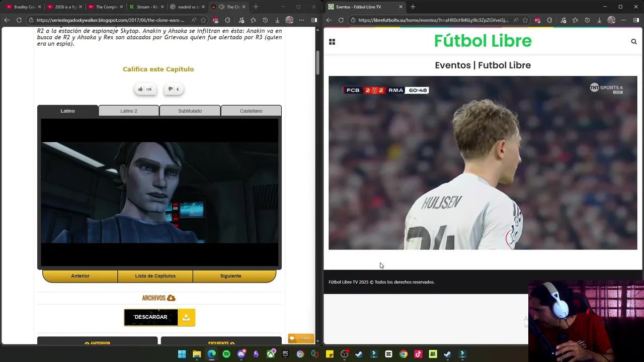Switch to the Latino 2 tab
This screenshot has height=362, width=644.
point(129,111)
